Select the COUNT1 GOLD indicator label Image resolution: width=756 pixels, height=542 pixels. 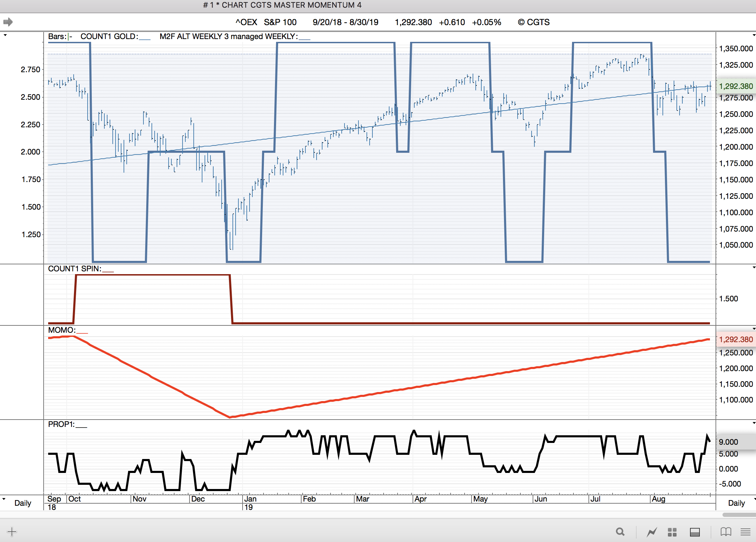click(109, 36)
